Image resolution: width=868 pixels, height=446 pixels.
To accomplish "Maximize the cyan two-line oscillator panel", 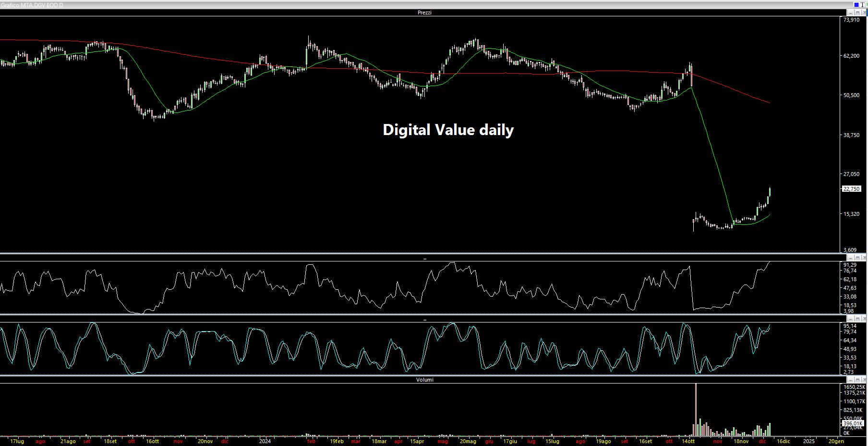I will click(x=857, y=318).
